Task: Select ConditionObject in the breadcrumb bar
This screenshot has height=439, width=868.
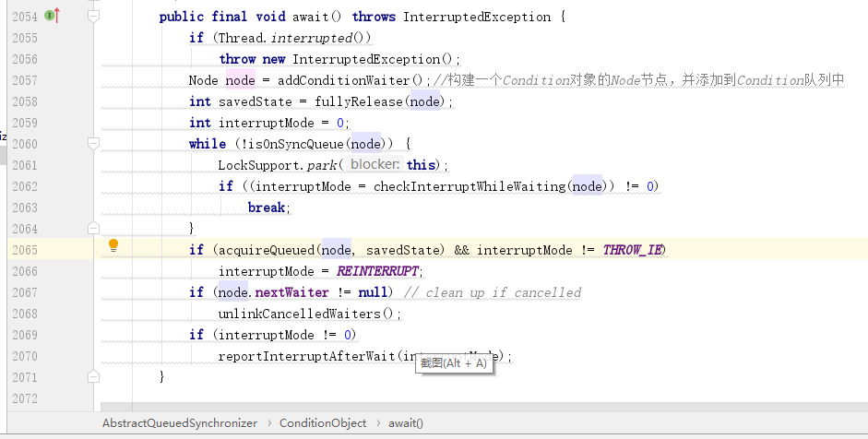Action: [x=323, y=423]
